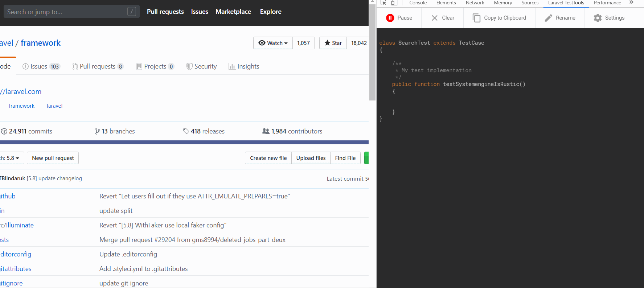The width and height of the screenshot is (644, 288).
Task: View the 418 releases tag link
Action: 204,131
